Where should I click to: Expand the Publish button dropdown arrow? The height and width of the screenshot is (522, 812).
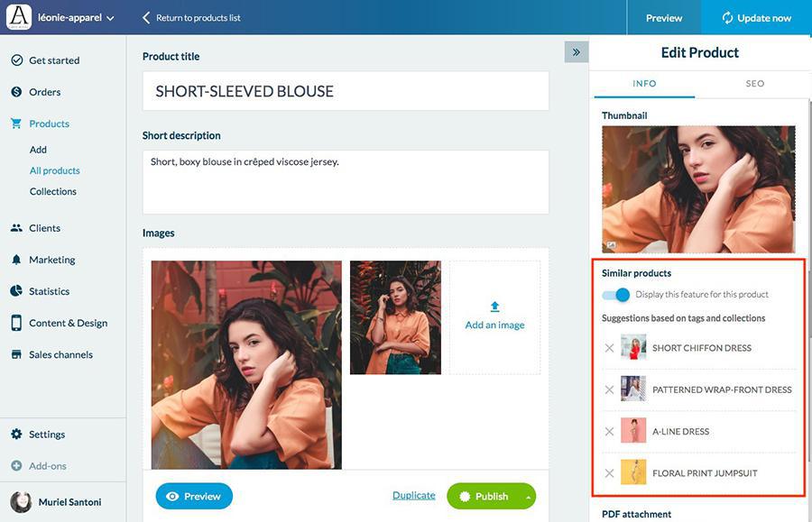click(x=528, y=497)
